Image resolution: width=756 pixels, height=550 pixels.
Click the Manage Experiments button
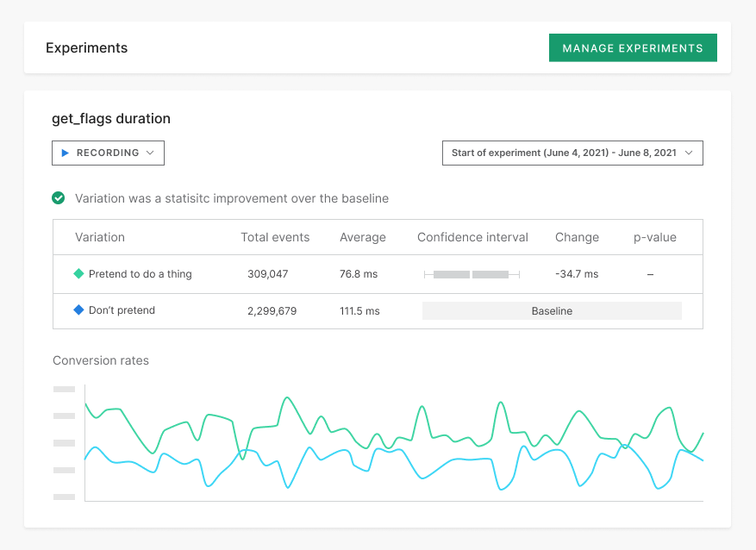coord(633,48)
